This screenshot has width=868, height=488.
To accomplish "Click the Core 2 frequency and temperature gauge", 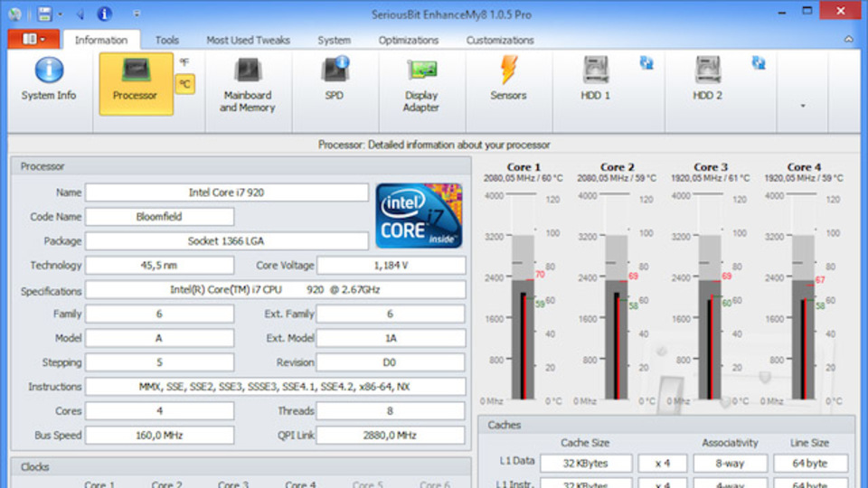I will [x=616, y=296].
